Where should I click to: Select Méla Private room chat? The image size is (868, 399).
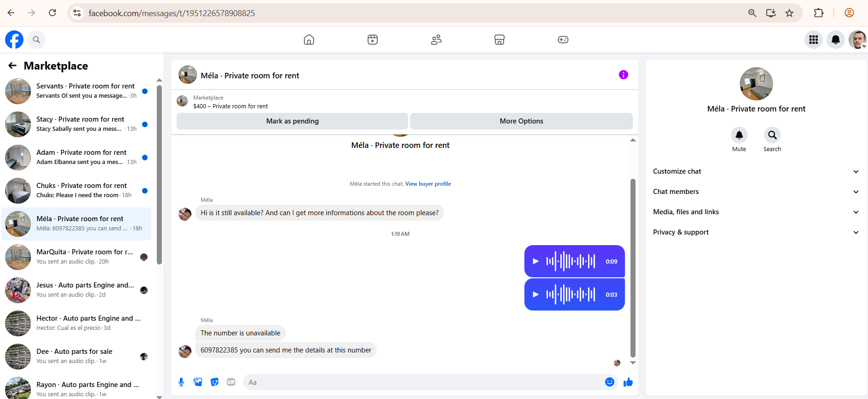[x=77, y=224]
